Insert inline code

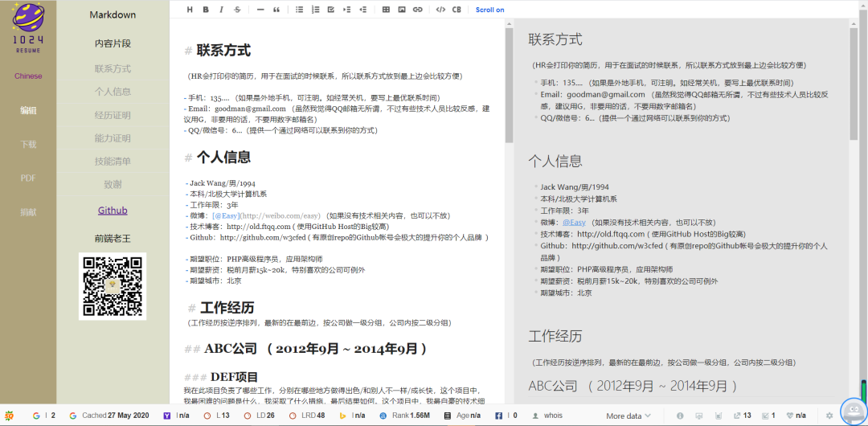click(x=440, y=10)
